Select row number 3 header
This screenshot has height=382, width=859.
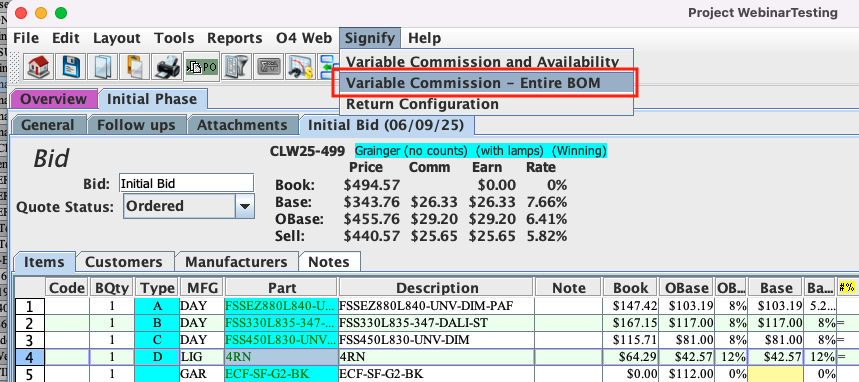[x=30, y=340]
